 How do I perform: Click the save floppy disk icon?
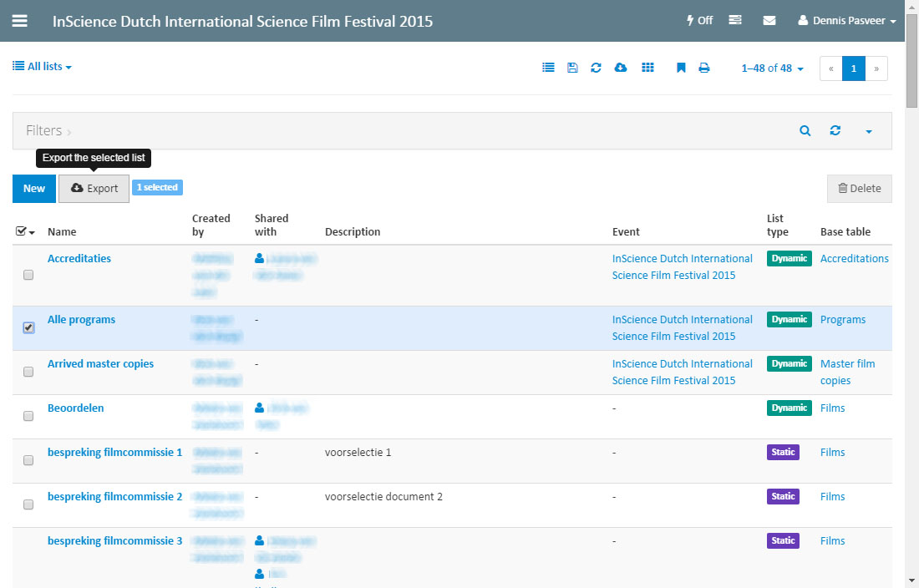pyautogui.click(x=572, y=68)
